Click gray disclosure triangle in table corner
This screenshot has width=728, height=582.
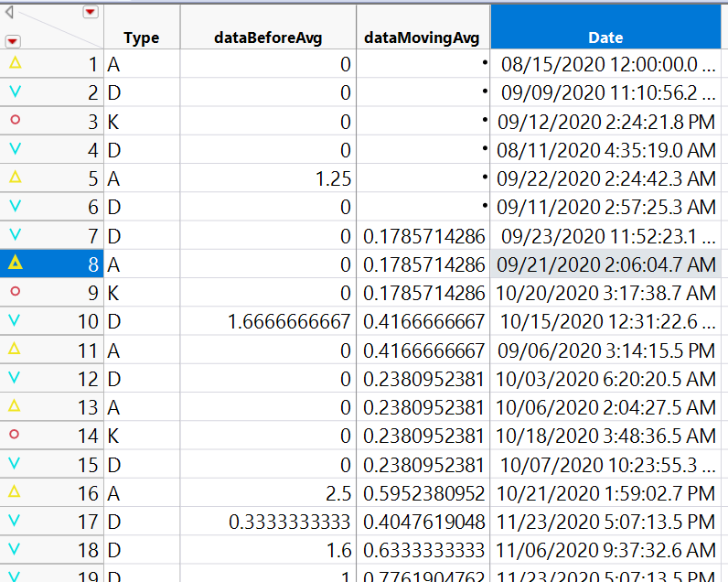pyautogui.click(x=9, y=12)
